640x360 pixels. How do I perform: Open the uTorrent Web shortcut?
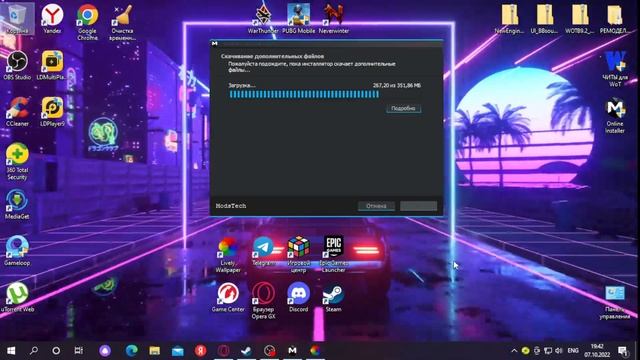point(17,297)
